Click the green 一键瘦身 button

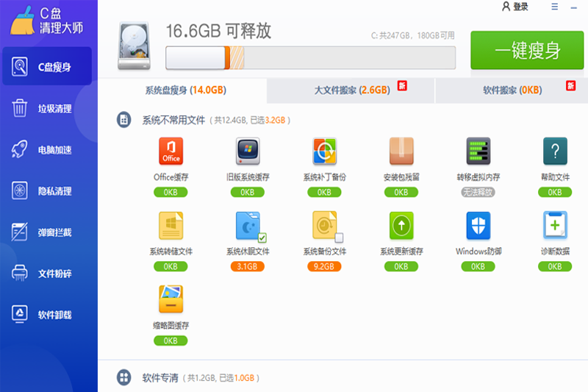coord(527,50)
